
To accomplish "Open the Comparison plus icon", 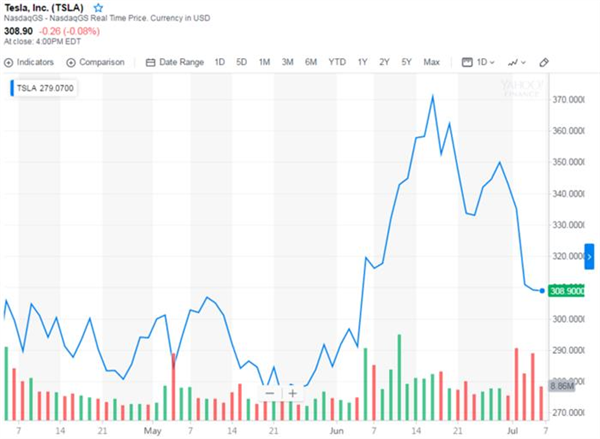I will click(71, 62).
